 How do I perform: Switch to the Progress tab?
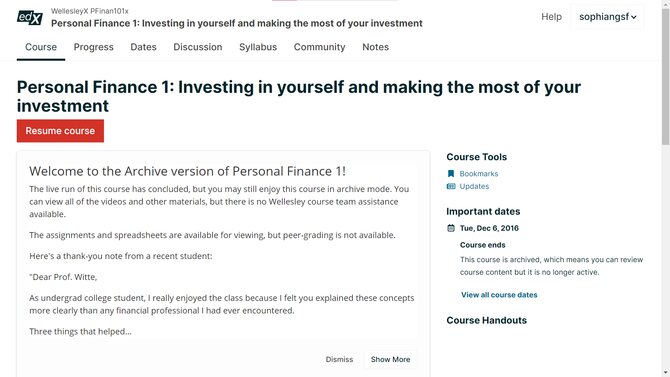pos(94,47)
